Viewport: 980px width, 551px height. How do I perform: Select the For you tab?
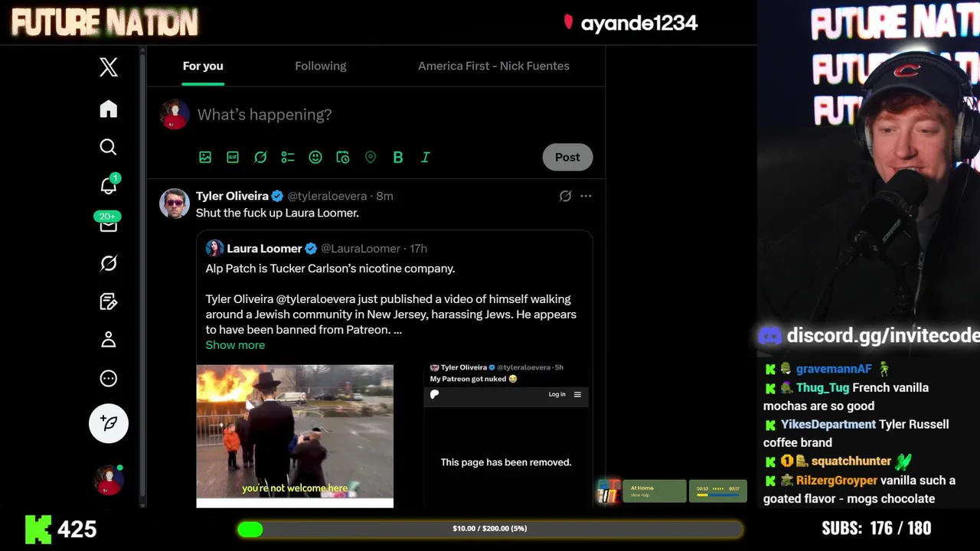[203, 66]
